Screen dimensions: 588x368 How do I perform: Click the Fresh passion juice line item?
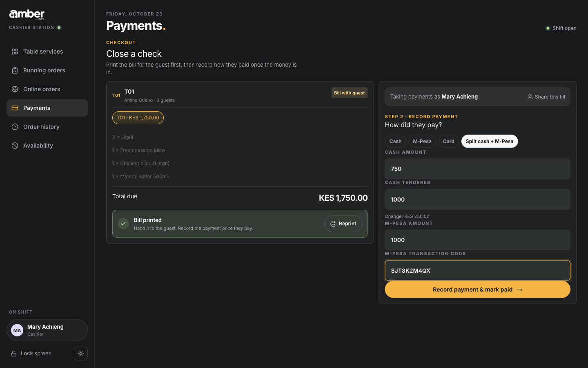(x=138, y=150)
